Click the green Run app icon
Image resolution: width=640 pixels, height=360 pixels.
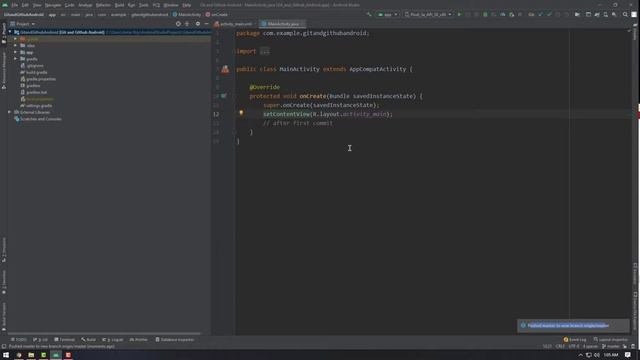[459, 14]
